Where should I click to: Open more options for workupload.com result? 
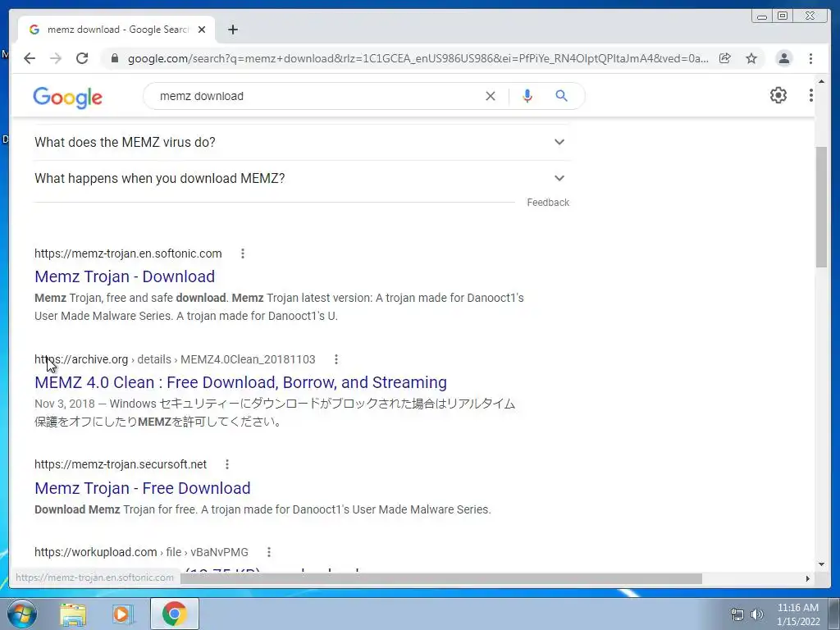click(x=269, y=552)
